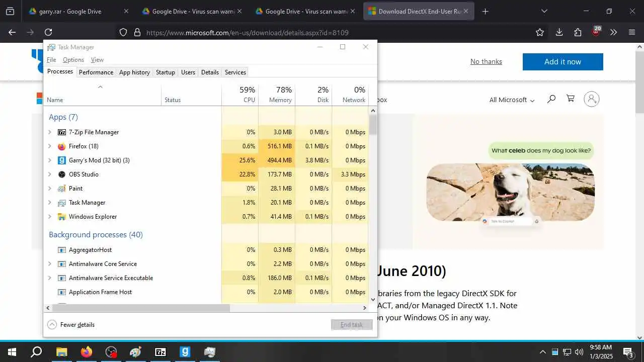Open the All Microsoft dropdown

click(x=512, y=100)
